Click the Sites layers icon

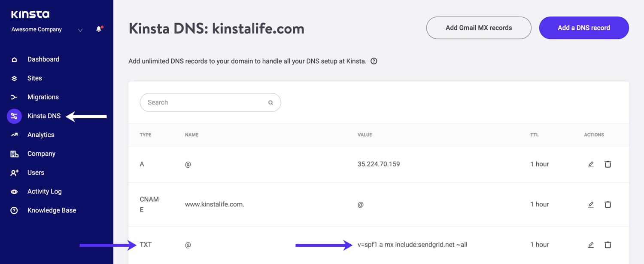14,78
